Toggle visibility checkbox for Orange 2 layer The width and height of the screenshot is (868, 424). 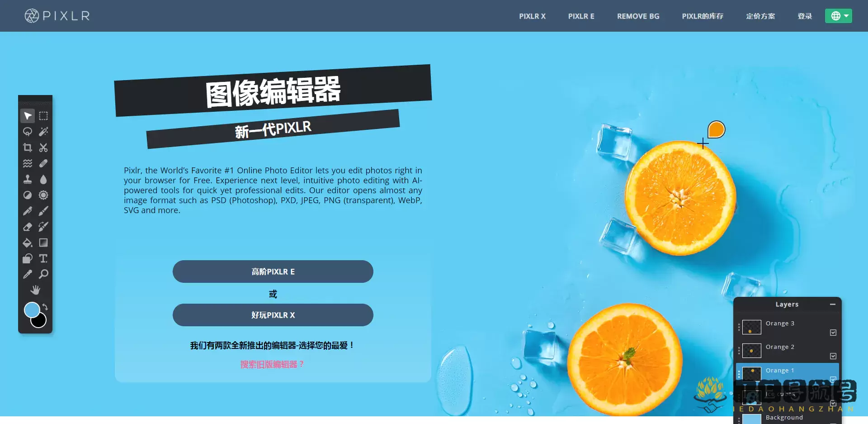point(833,356)
